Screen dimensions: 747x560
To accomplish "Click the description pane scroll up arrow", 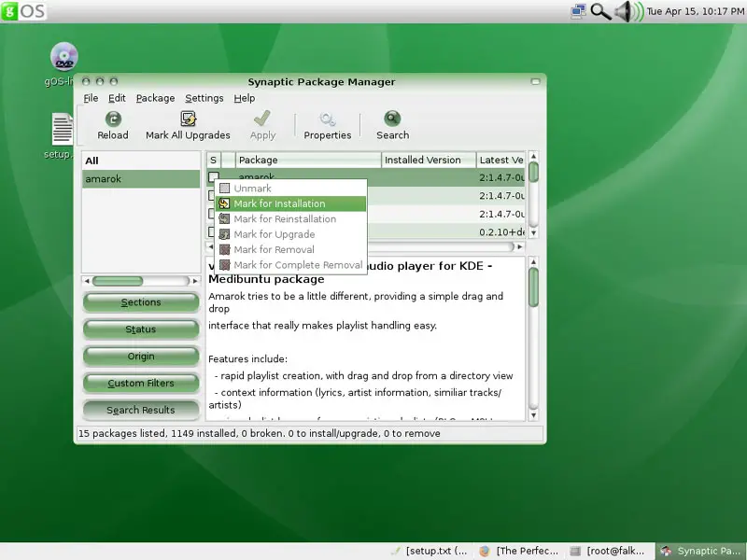I will coord(533,262).
